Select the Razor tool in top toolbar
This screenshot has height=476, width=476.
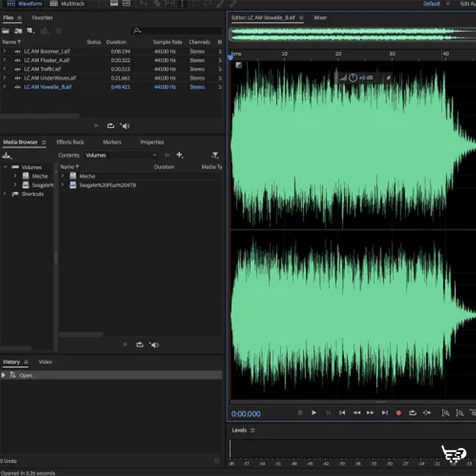157,4
